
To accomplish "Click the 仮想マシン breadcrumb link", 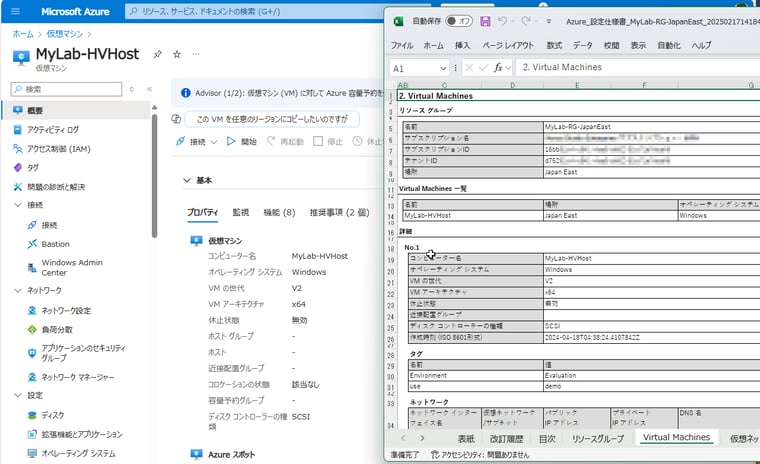I will [64, 34].
